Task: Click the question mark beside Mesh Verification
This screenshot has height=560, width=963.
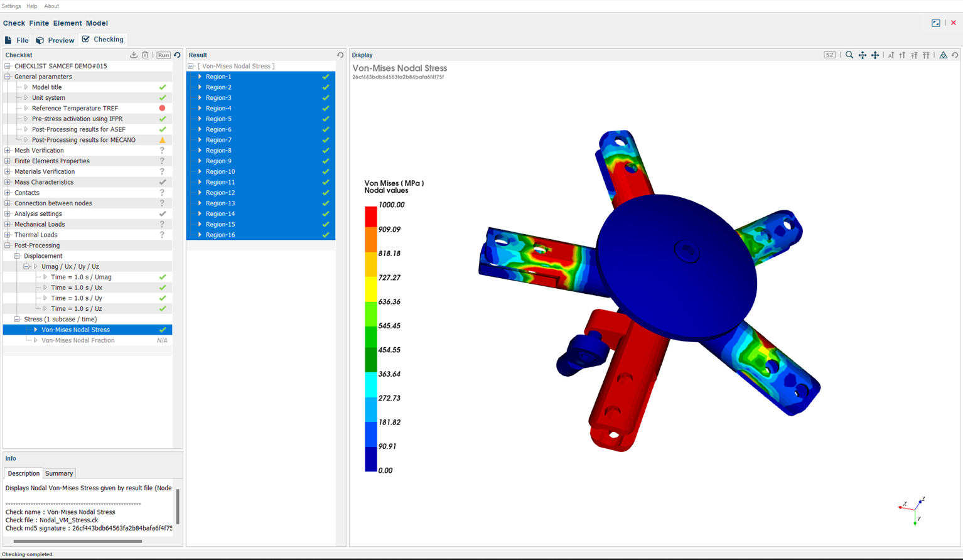Action: pos(162,151)
